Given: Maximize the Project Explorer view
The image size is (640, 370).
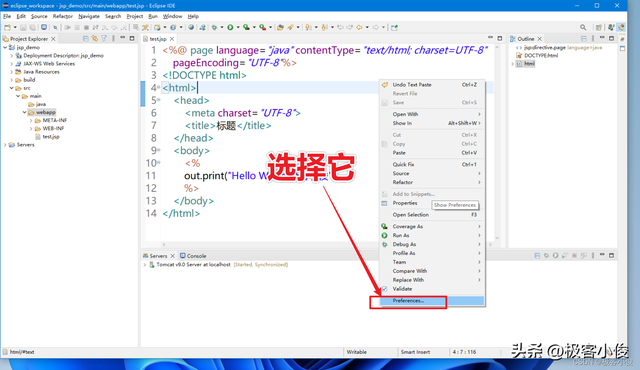Looking at the screenshot, I should point(132,38).
